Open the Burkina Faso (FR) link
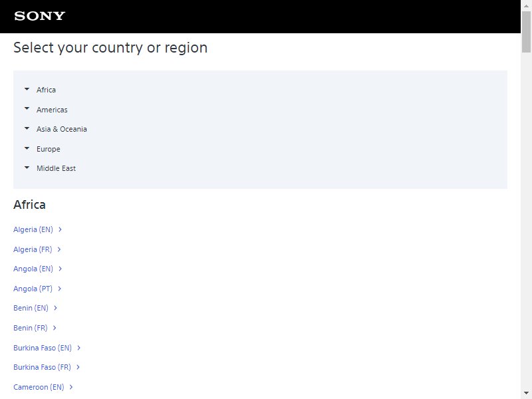Image resolution: width=532 pixels, height=399 pixels. [42, 367]
